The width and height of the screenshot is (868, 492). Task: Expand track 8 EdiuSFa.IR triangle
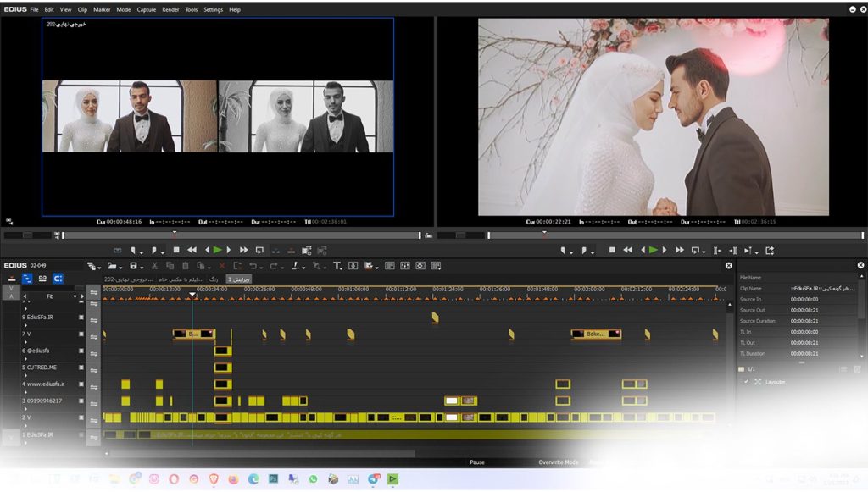click(25, 325)
